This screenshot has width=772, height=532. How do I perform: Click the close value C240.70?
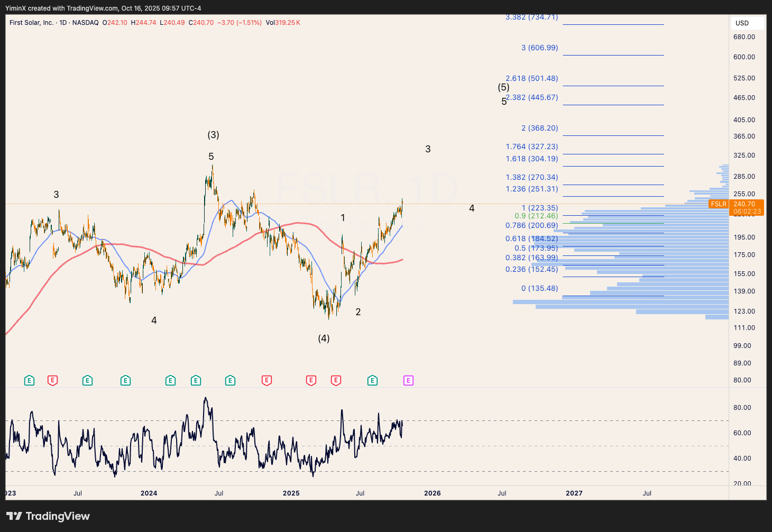pos(201,23)
